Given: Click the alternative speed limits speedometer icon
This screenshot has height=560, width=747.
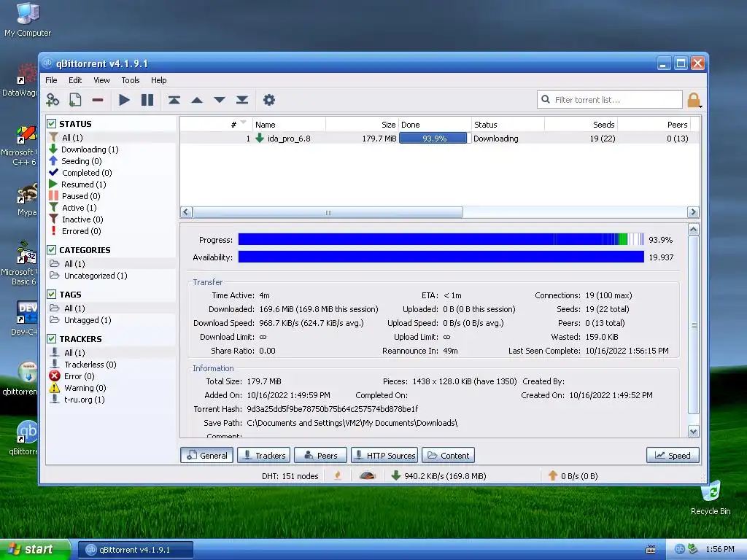Looking at the screenshot, I should 368,475.
